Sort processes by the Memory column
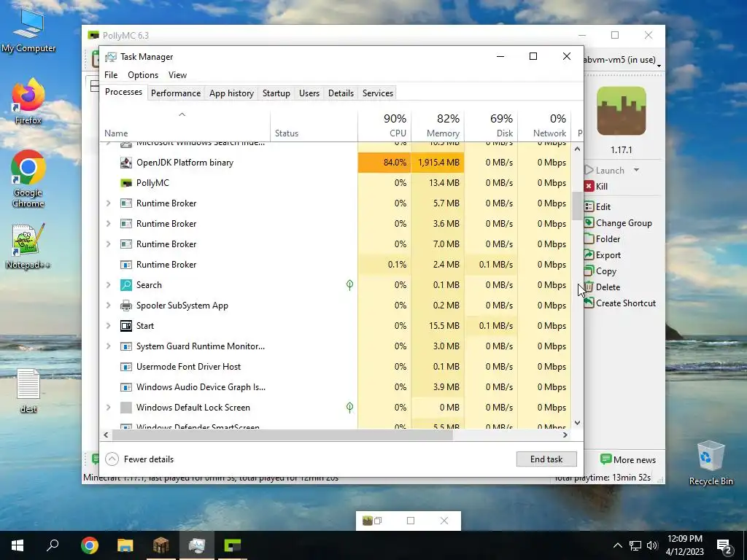This screenshot has width=747, height=560. pos(438,125)
